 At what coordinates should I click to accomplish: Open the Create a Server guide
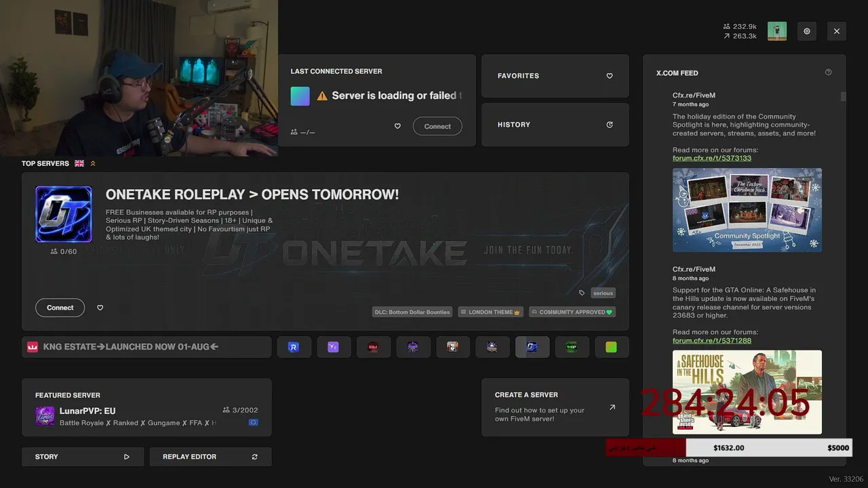point(555,407)
